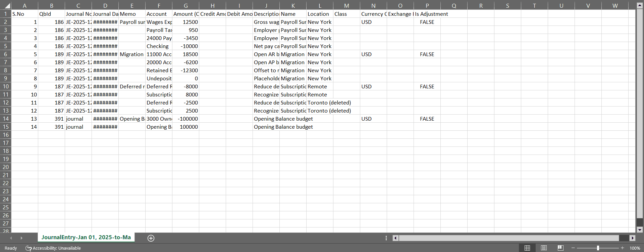
Task: Click the Location header cell
Action: [320, 14]
